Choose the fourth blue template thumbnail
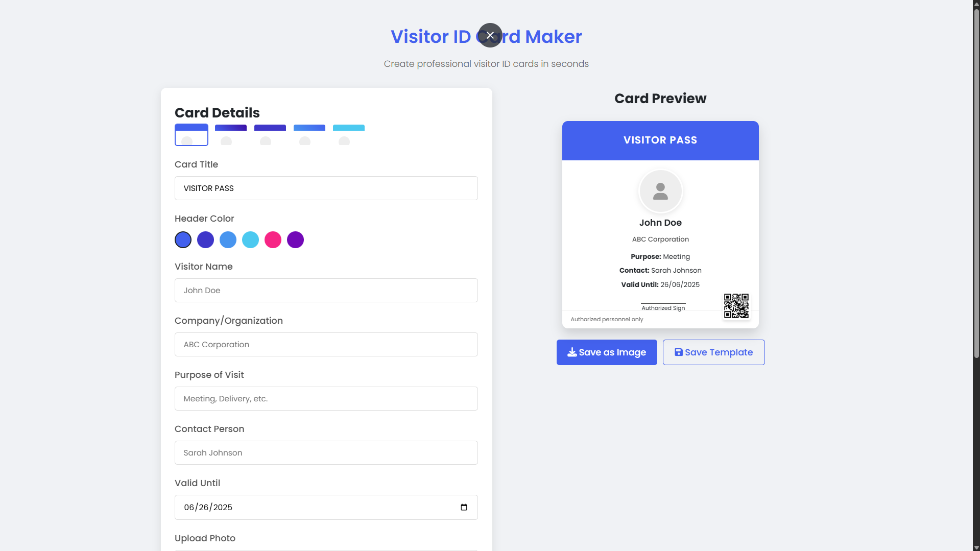 tap(309, 135)
